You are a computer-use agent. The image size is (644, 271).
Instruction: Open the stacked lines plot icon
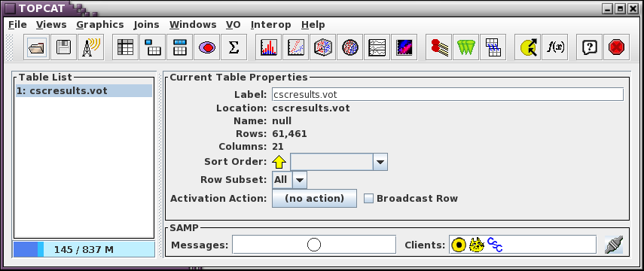[377, 47]
